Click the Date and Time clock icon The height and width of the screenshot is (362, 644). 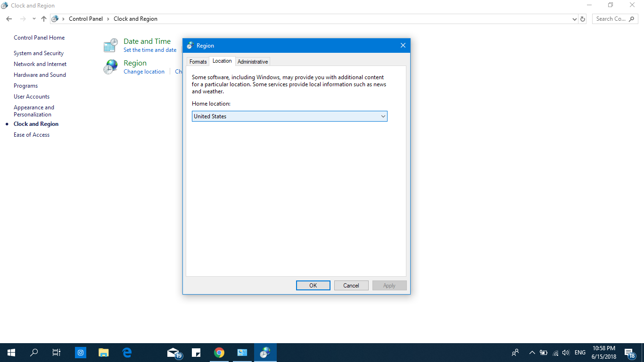pyautogui.click(x=110, y=45)
